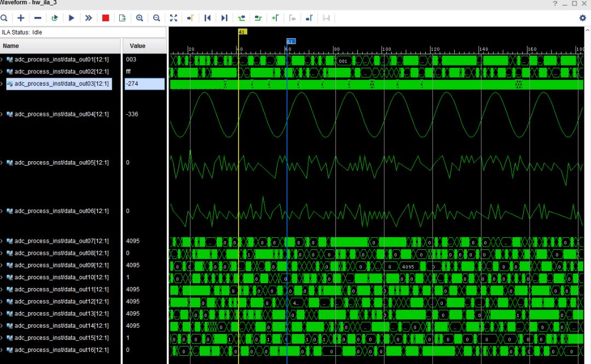This screenshot has width=591, height=364.
Task: Export ILA data icon
Action: tap(123, 18)
